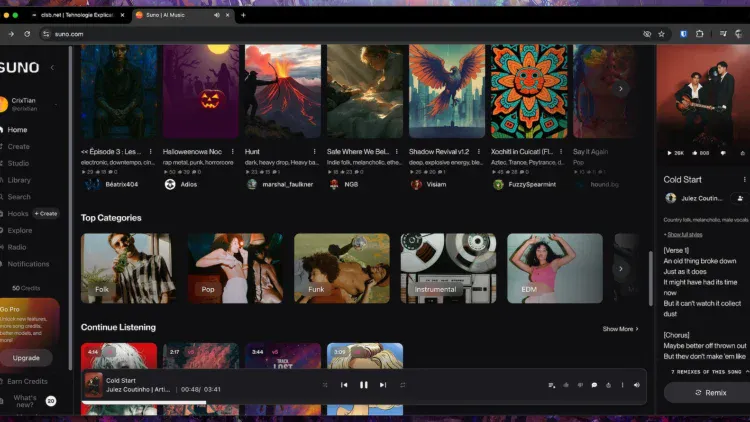Screen dimensions: 750x422
Task: Like the song using player bar thumbs-up
Action: click(x=566, y=384)
